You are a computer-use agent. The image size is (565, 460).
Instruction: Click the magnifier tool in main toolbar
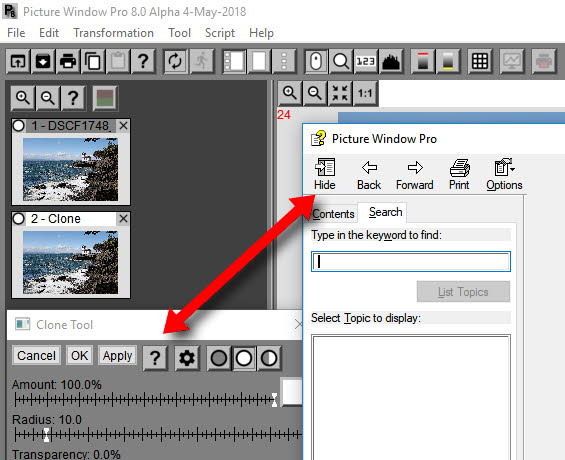pyautogui.click(x=341, y=61)
